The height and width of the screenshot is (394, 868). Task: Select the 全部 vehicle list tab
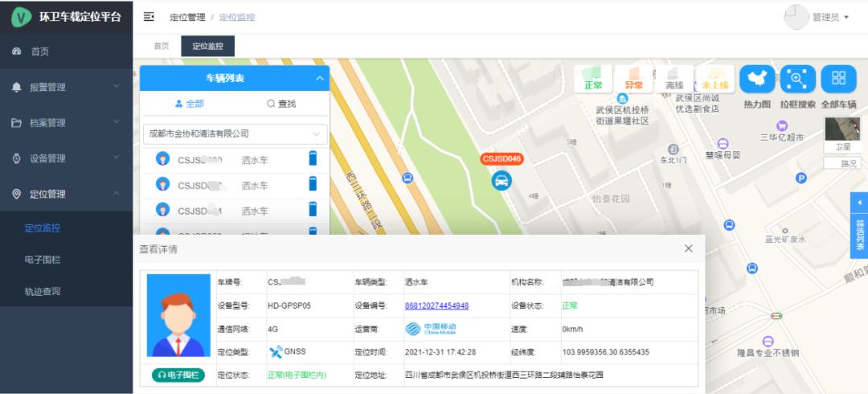tap(190, 104)
